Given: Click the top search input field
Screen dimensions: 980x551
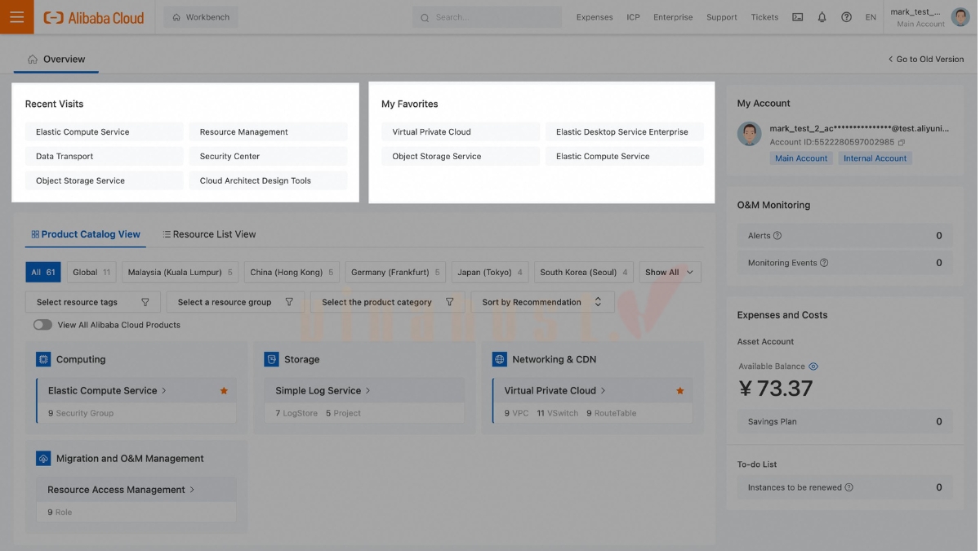Looking at the screenshot, I should coord(488,17).
